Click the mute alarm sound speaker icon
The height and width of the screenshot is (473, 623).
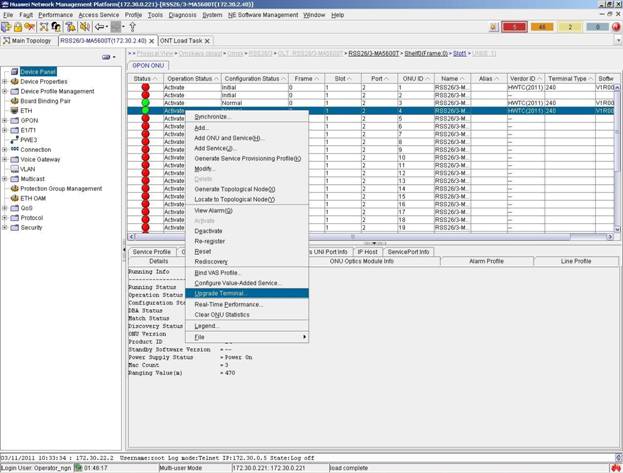84,27
